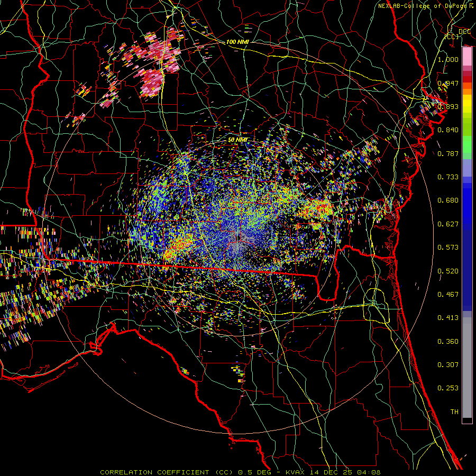Pick the light pink segment on the color bar
This screenshot has height=476, width=476.
(467, 56)
